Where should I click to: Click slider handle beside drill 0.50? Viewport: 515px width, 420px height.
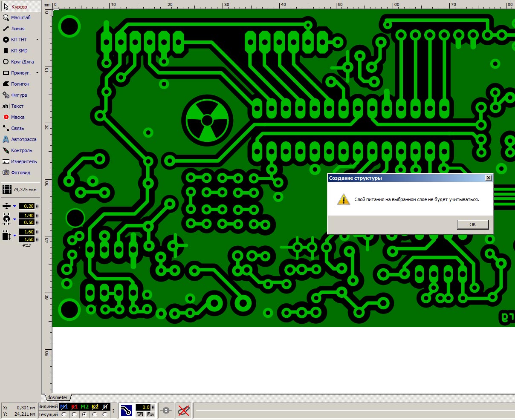tap(37, 222)
